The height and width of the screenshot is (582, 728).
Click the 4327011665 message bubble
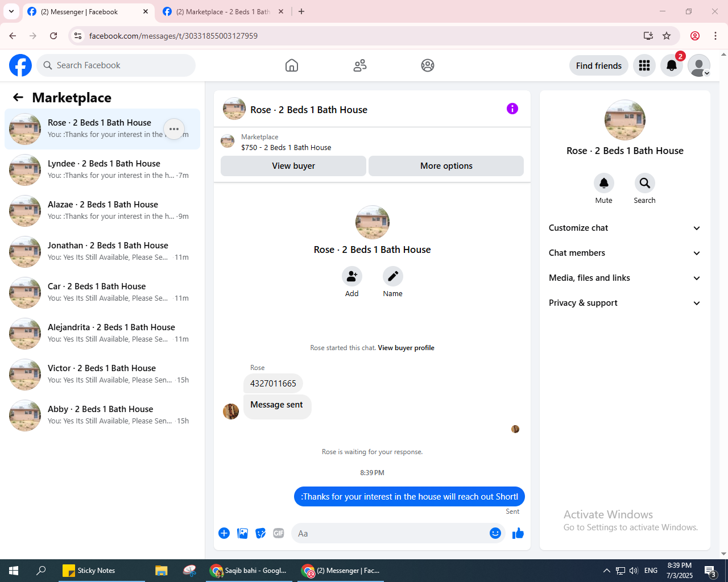click(273, 384)
